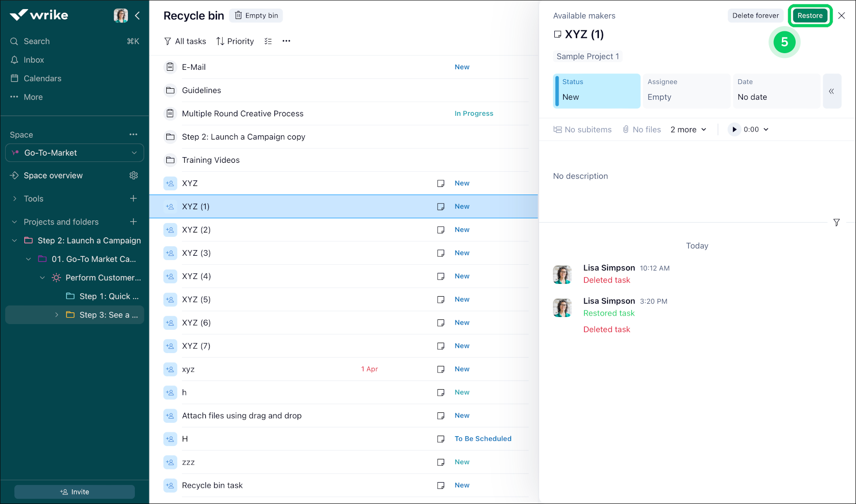Open Search in the left sidebar

click(37, 41)
